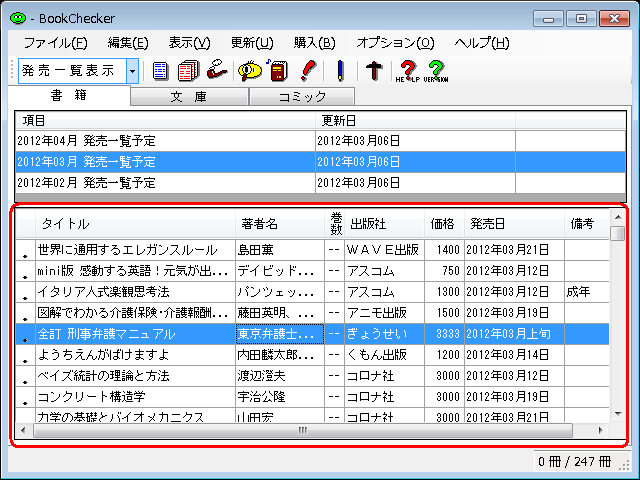Open the オプション(O) menu

(395, 43)
